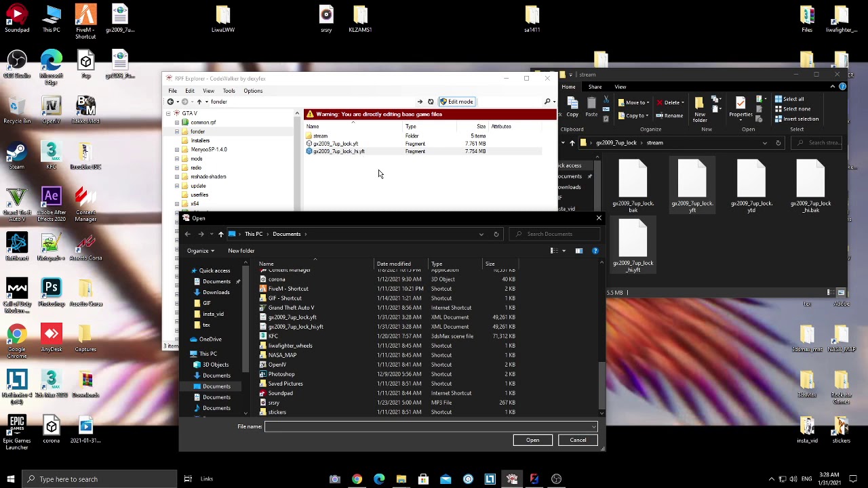Collapse the update tree node

click(177, 186)
